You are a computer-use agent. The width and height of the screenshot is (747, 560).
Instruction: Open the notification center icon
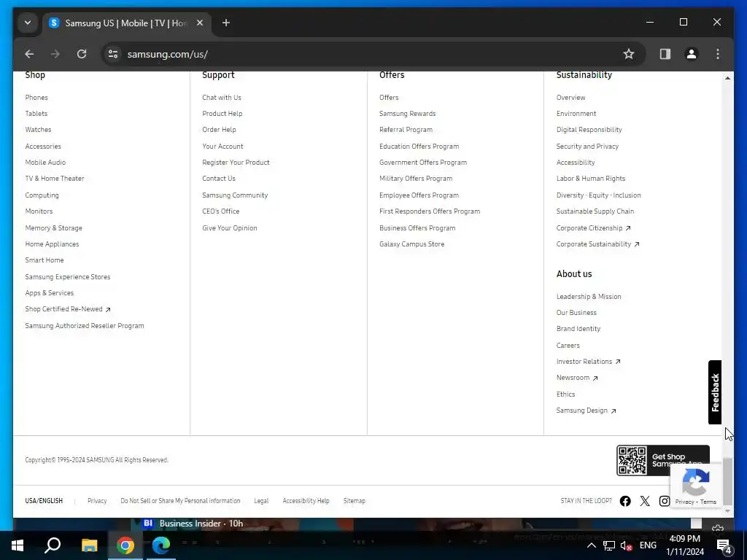coord(724,545)
